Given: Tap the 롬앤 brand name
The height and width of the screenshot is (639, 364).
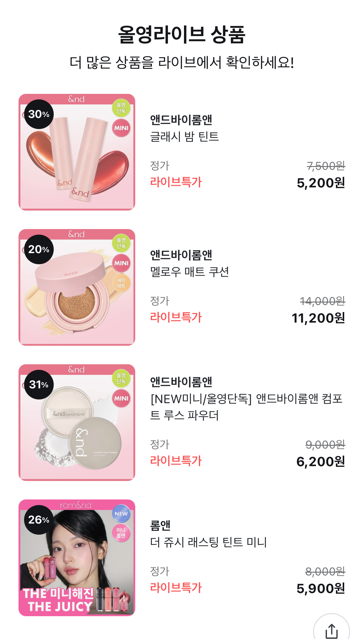Looking at the screenshot, I should pyautogui.click(x=160, y=525).
